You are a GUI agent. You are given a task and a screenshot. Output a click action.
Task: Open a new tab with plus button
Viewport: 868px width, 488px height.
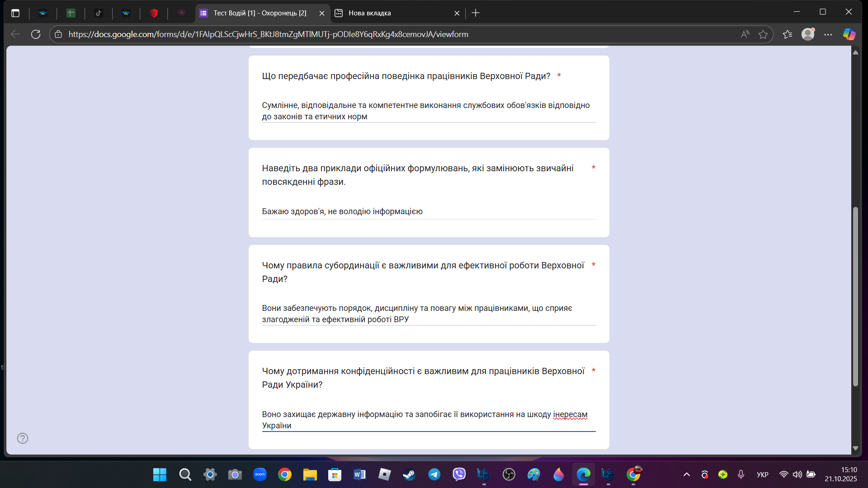476,13
